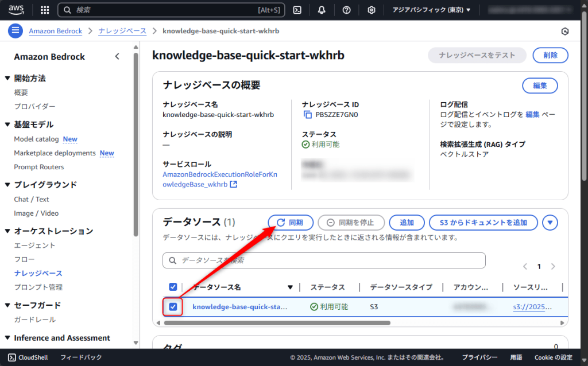The height and width of the screenshot is (366, 588).
Task: Click the magnifier in data source search
Action: click(172, 260)
